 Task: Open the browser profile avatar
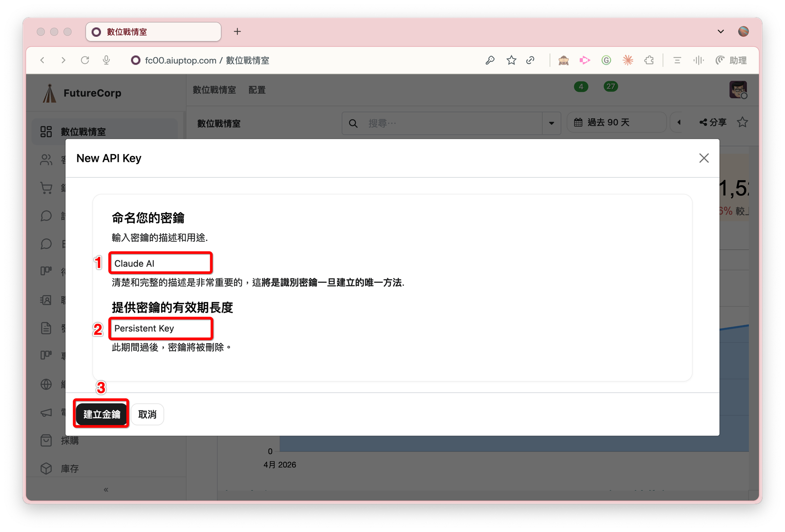pos(743,31)
